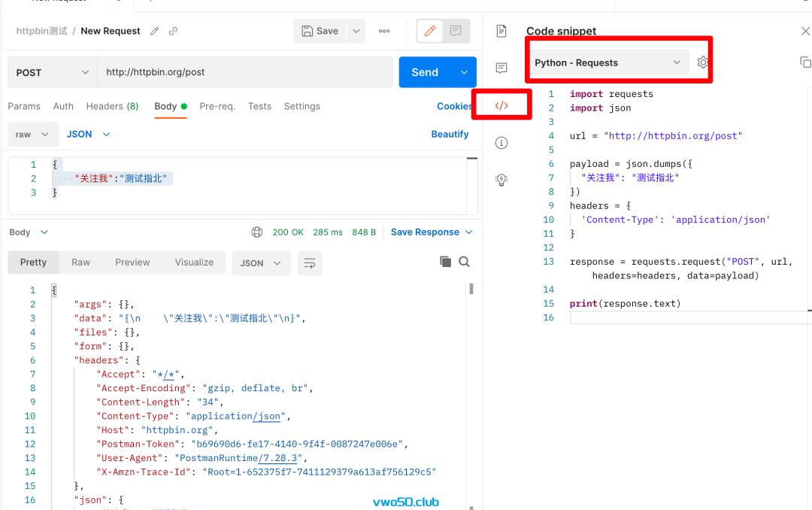
Task: Open the Tests tab
Action: tap(259, 106)
